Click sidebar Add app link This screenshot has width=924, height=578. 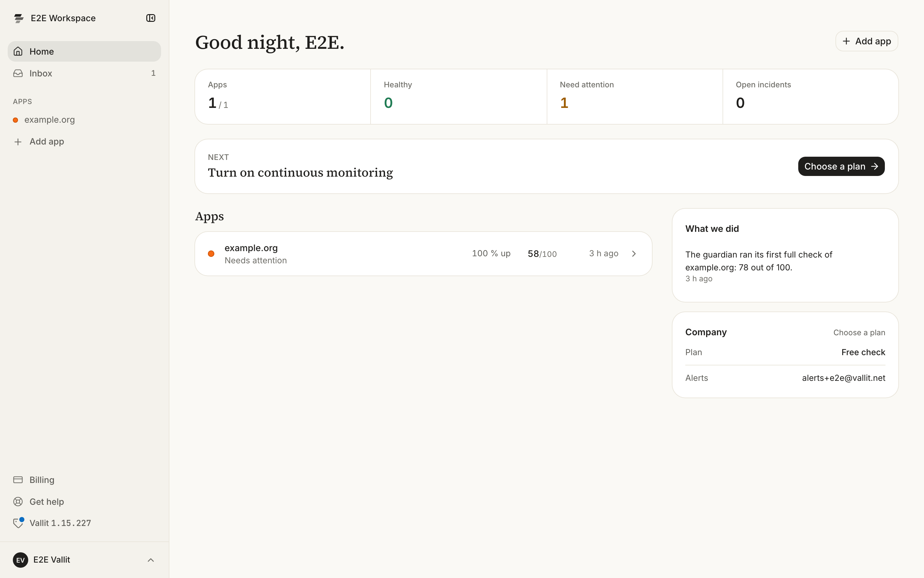[84, 142]
